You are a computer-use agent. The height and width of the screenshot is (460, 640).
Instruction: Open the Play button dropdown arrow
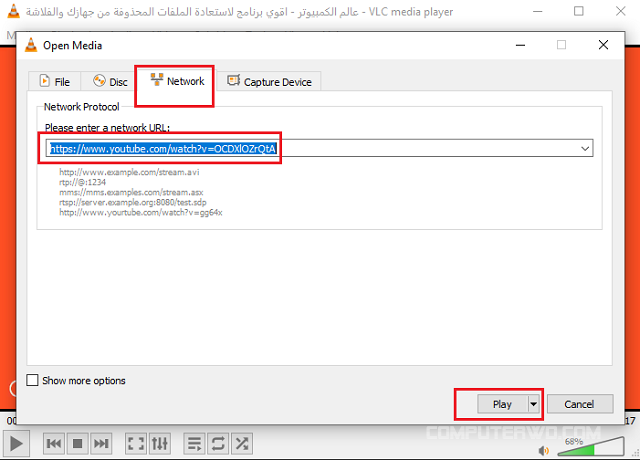(x=533, y=404)
